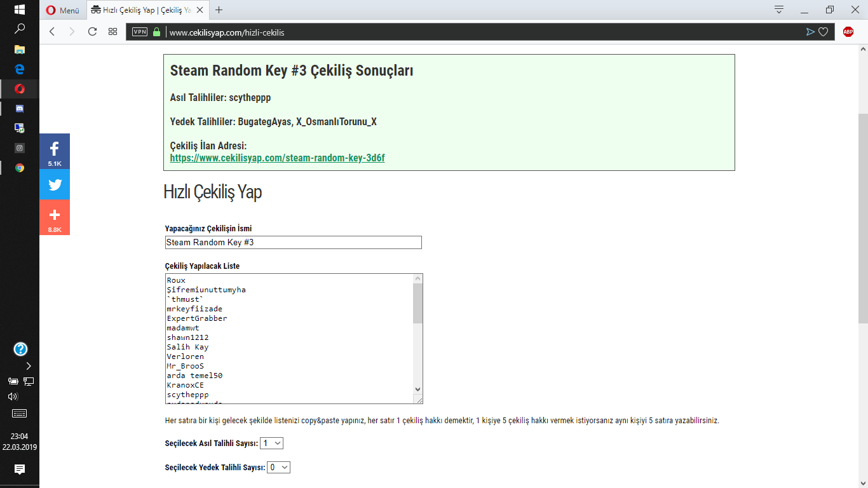Click the "arda temel50" list entry

pos(194,376)
